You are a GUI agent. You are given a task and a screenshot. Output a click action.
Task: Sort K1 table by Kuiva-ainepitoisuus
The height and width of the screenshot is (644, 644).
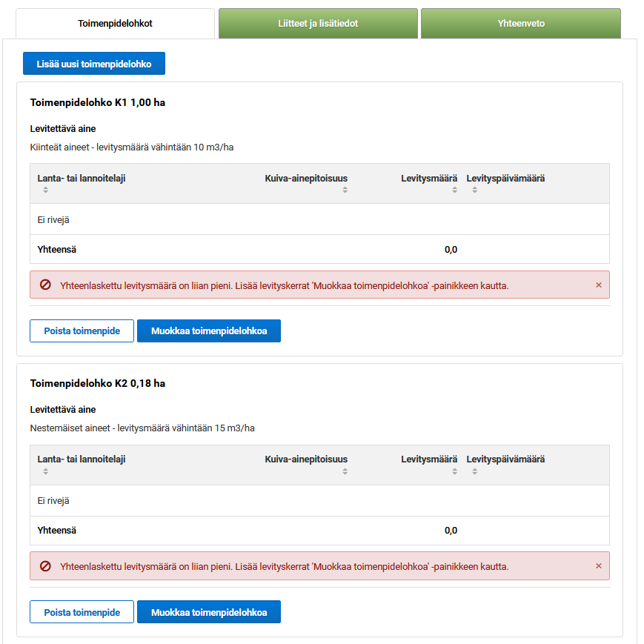pyautogui.click(x=306, y=179)
